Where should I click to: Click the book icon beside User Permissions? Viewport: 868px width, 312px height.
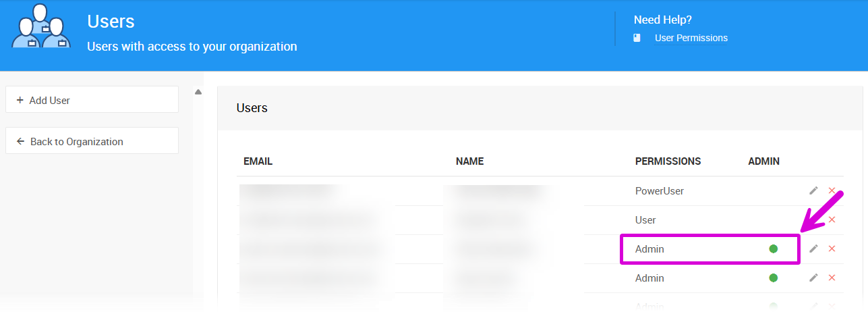click(637, 38)
